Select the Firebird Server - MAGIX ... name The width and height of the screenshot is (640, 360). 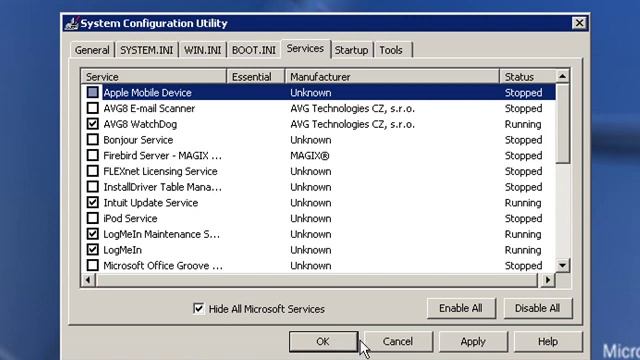click(162, 156)
